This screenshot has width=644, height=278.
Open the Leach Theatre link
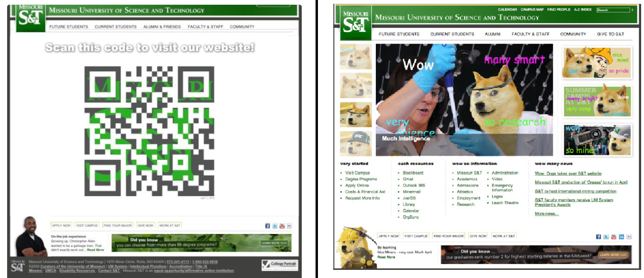(505, 203)
